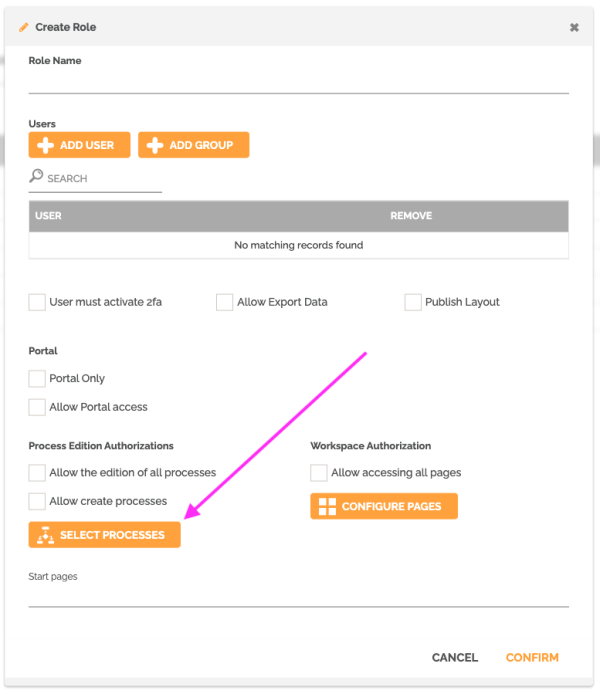The height and width of the screenshot is (694, 600).
Task: Cancel the role creation
Action: point(455,657)
